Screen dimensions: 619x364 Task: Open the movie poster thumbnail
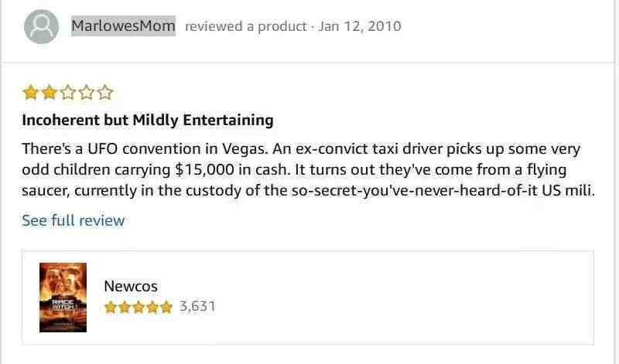[63, 298]
